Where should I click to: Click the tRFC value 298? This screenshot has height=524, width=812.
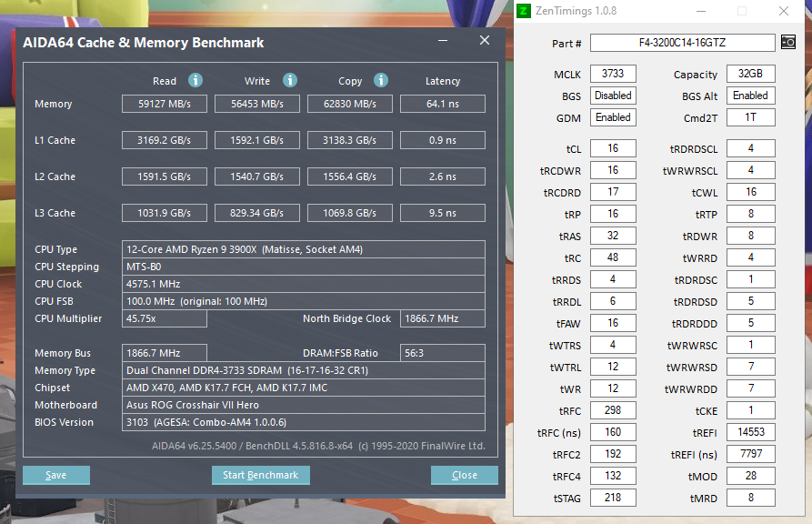click(x=613, y=410)
